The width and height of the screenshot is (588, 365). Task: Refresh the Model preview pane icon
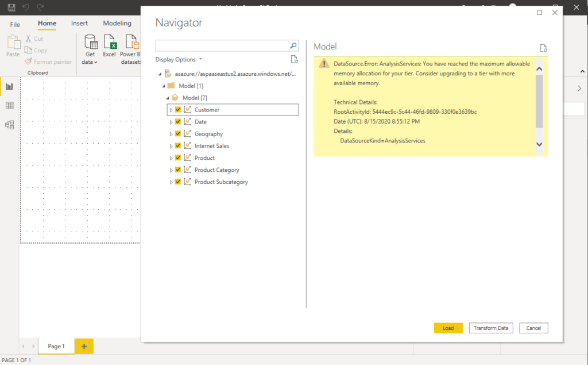click(x=544, y=48)
